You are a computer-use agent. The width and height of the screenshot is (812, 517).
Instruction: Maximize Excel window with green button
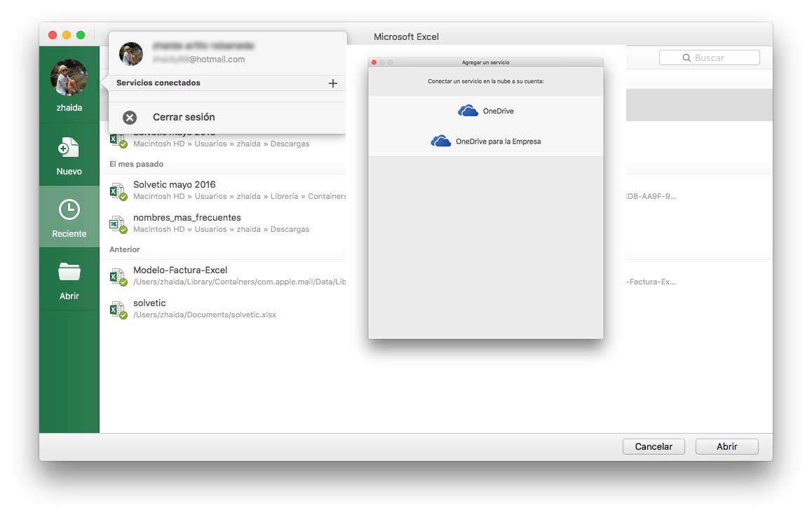click(80, 34)
